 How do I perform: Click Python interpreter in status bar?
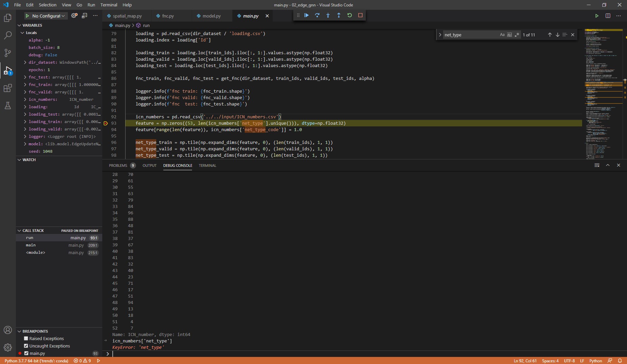coord(36,361)
